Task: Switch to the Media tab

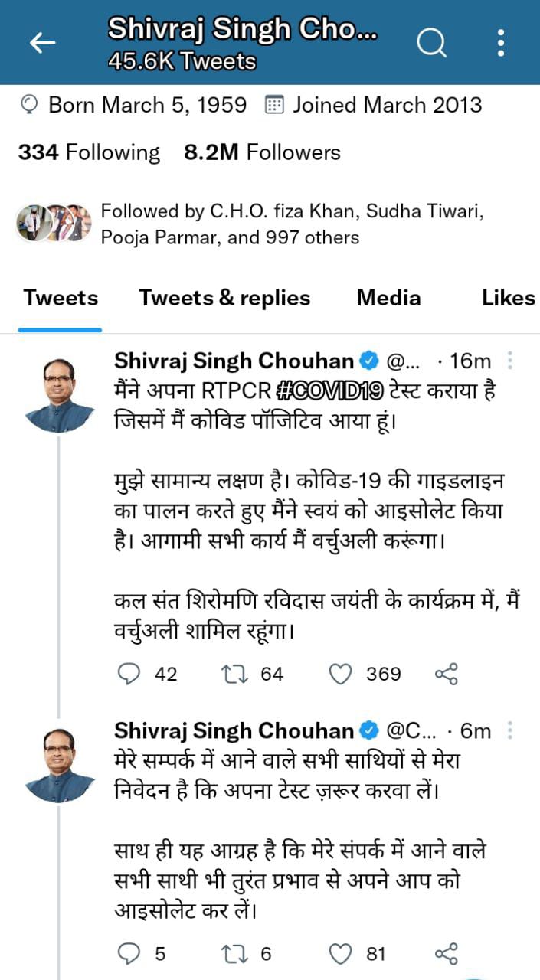Action: [x=388, y=298]
